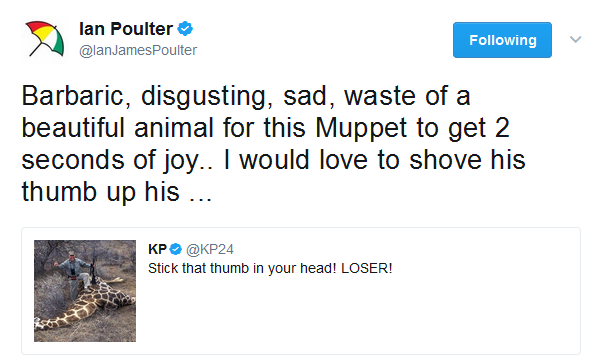
Task: Click the word 'LOSER!' in quoted tweet
Action: click(367, 268)
